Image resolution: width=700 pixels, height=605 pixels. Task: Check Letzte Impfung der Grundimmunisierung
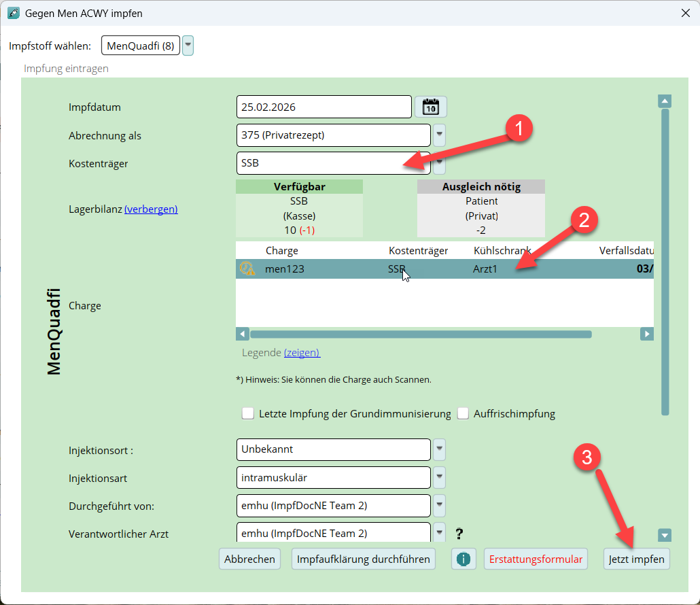(249, 413)
